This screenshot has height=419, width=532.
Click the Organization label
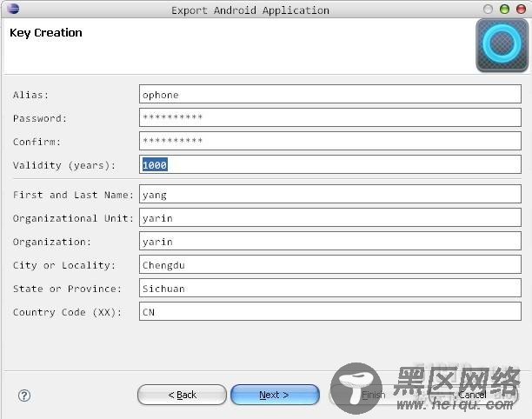tap(52, 242)
